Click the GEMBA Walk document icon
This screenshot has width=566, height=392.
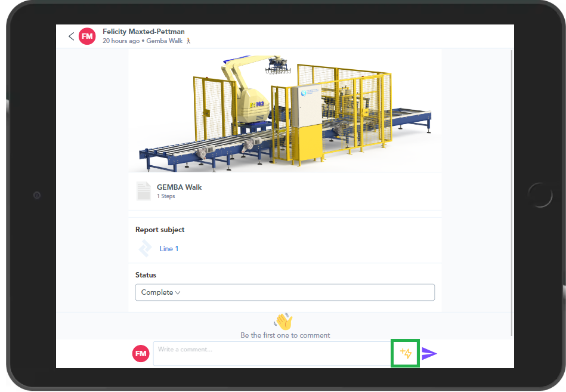[x=143, y=191]
